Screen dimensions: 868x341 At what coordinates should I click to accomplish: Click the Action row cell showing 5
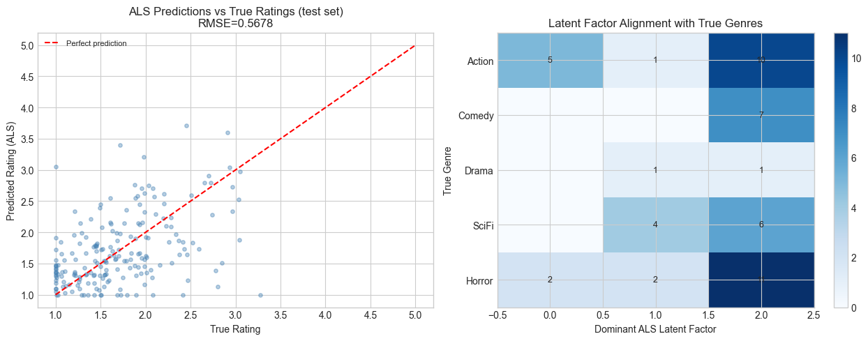550,60
